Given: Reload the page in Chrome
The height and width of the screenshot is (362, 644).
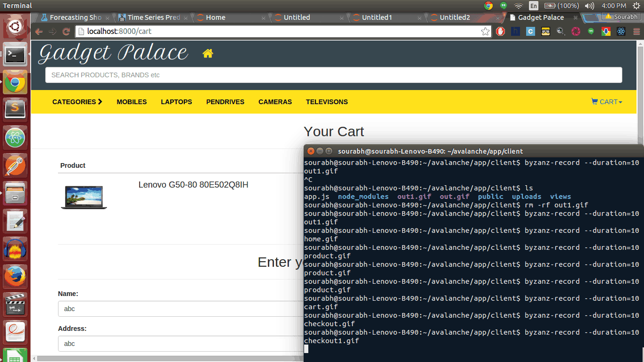Looking at the screenshot, I should (66, 32).
